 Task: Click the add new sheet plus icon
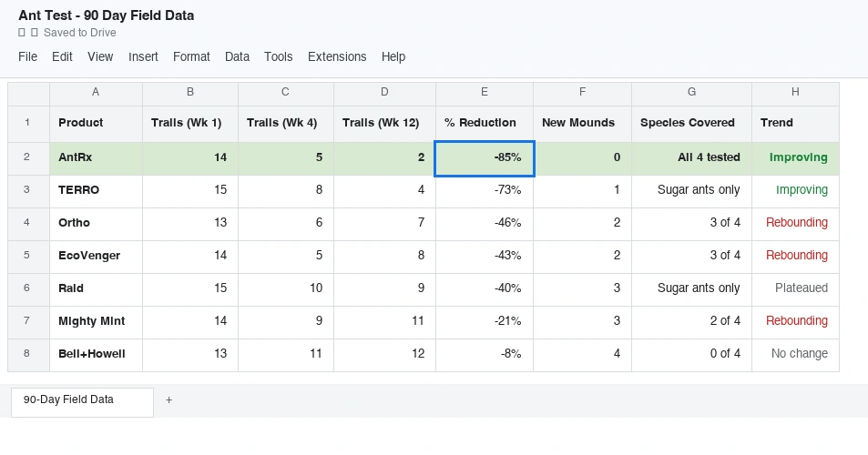pyautogui.click(x=168, y=399)
